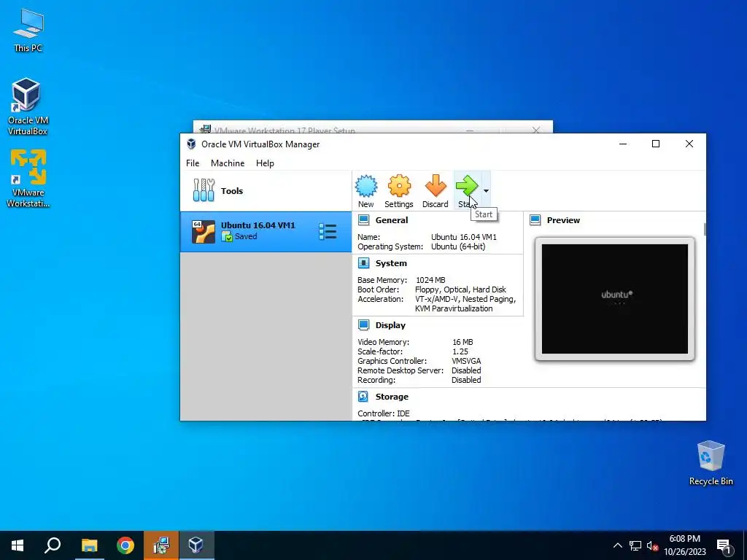Viewport: 747px width, 560px height.
Task: Click the Boot Order value text
Action: (x=460, y=289)
